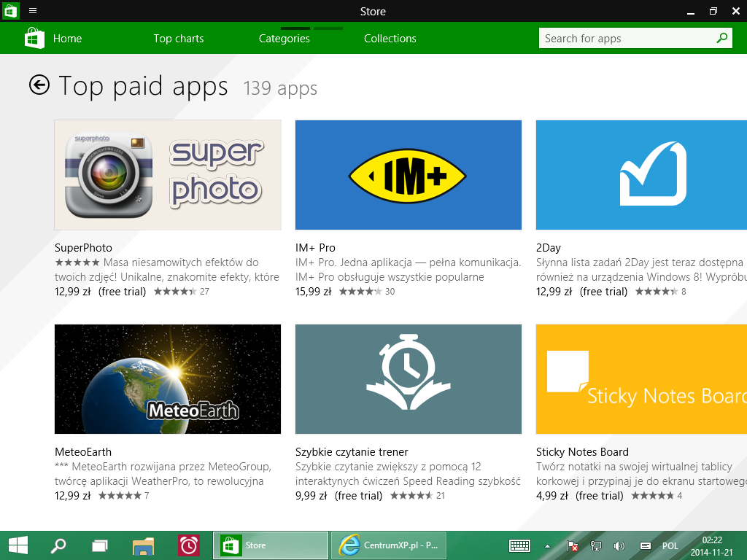This screenshot has width=747, height=560.
Task: Open network status tray icon
Action: tap(595, 545)
